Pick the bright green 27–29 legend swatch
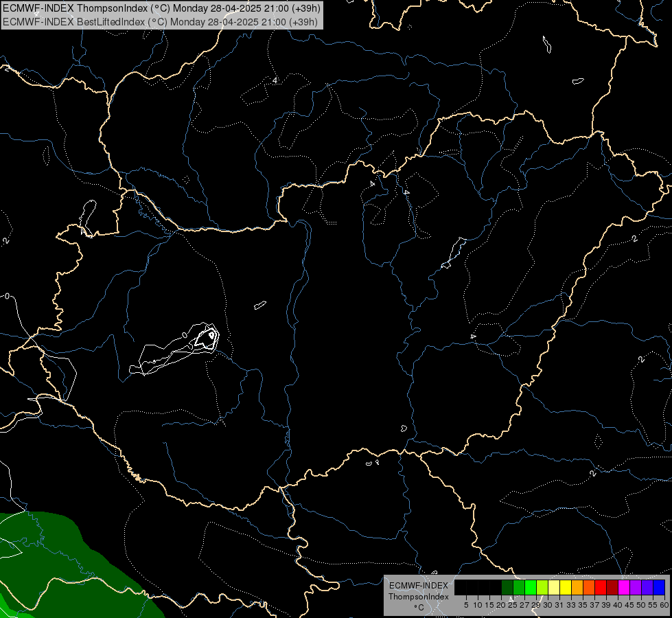Image resolution: width=672 pixels, height=618 pixels. point(531,587)
